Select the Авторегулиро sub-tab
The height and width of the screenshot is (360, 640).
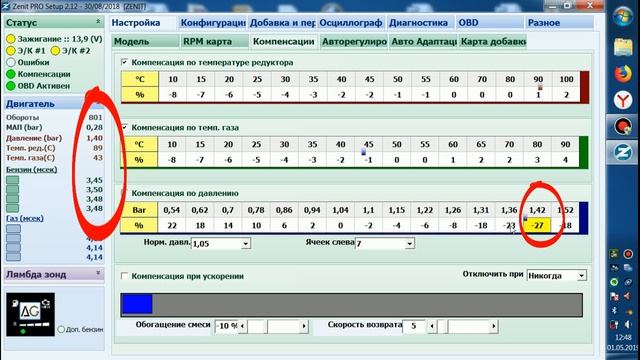tap(353, 42)
